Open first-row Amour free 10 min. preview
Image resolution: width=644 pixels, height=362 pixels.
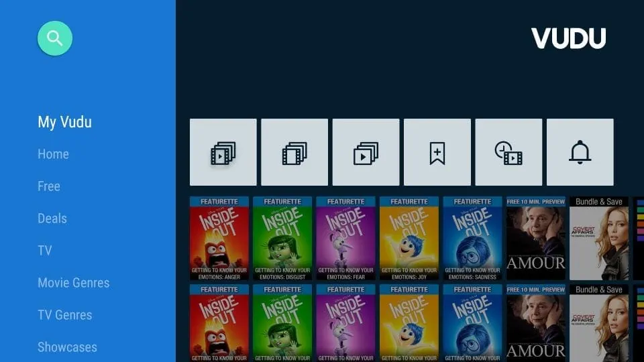536,239
